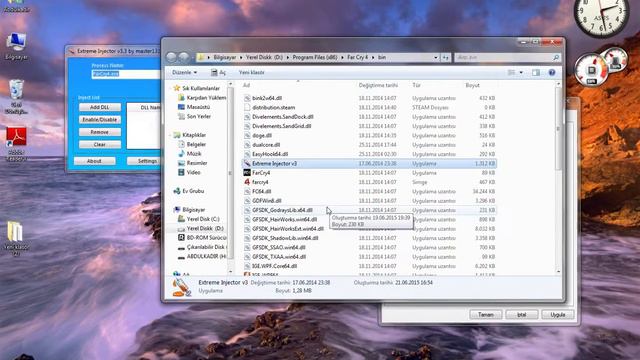
Task: Open About in Extreme Injector
Action: tap(94, 161)
